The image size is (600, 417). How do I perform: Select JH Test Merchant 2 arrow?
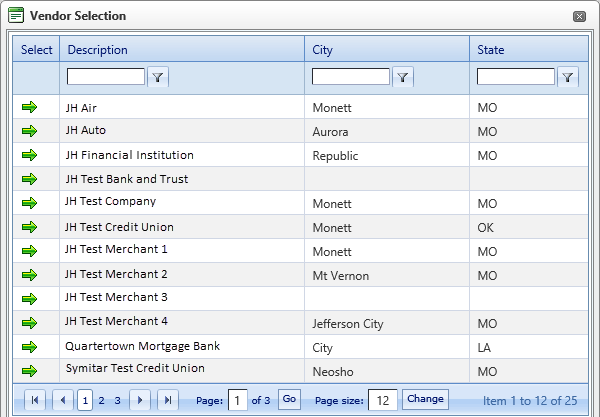(x=29, y=275)
